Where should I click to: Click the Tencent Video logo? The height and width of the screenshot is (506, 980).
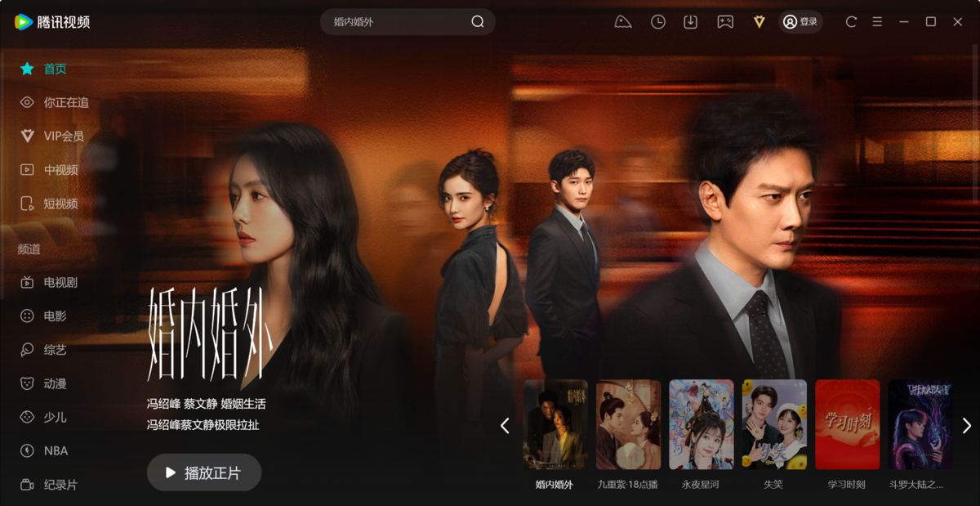click(52, 22)
